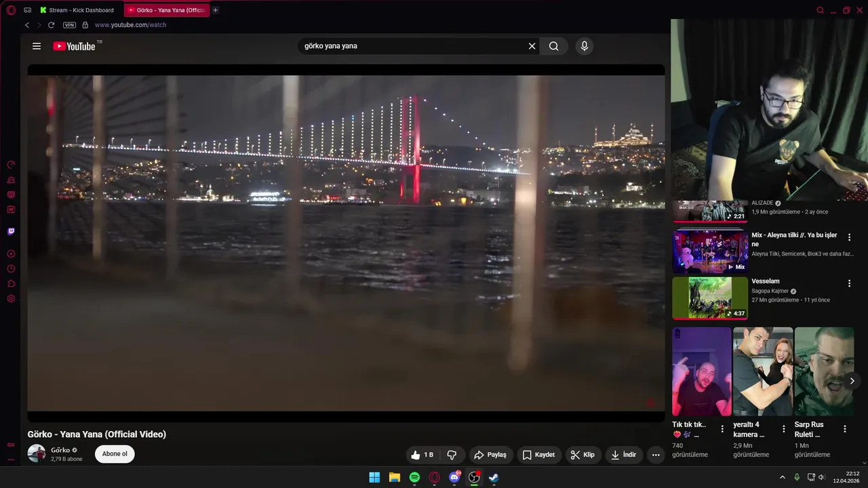868x488 pixels.
Task: Open the Sarp Rus Ruleti Shorts thumbnail
Action: [824, 371]
